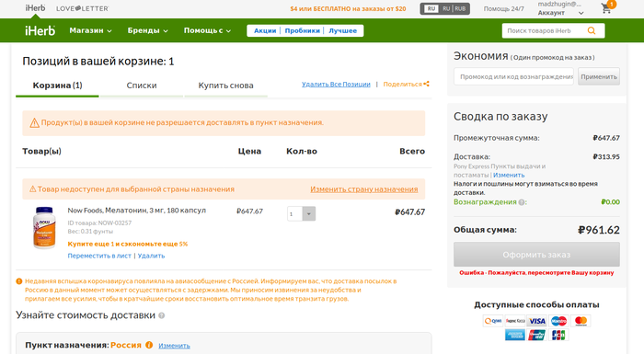Click the help icon beside Вознаграждения
Viewport: 644px width, 354px height.
point(522,202)
